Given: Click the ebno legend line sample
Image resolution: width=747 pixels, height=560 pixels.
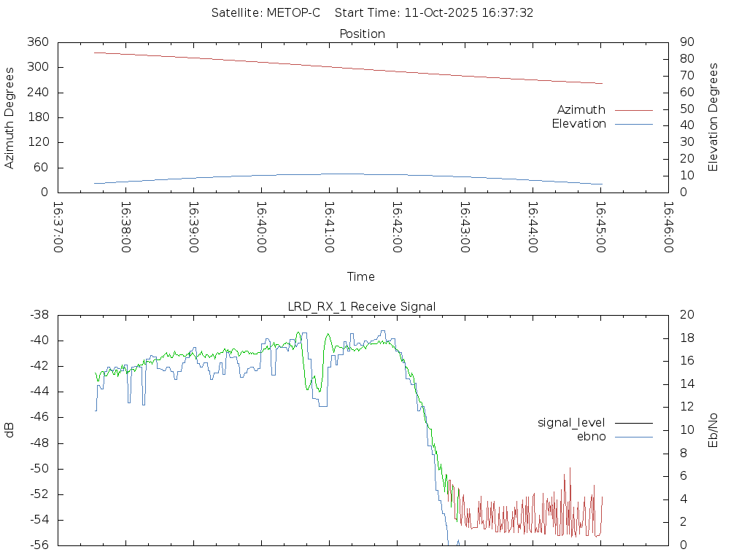Looking at the screenshot, I should click(x=633, y=437).
